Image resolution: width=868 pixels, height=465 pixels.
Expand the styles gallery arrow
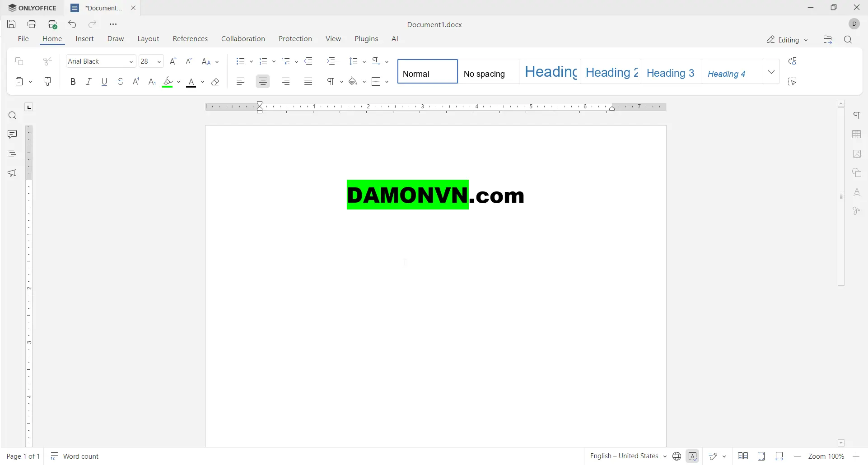(x=771, y=72)
